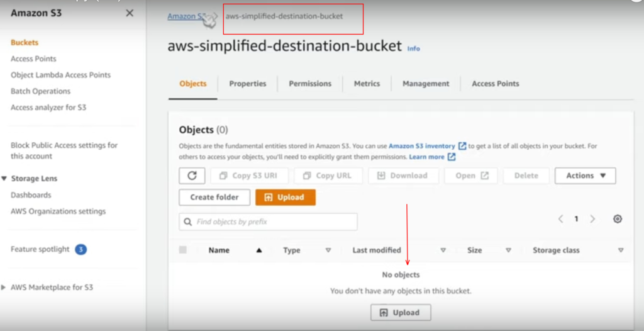Click Upload button under No objects
The image size is (644, 331).
(401, 313)
